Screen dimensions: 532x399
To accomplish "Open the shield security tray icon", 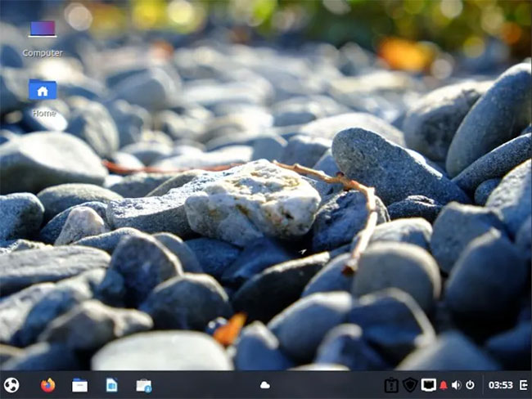I will 410,385.
